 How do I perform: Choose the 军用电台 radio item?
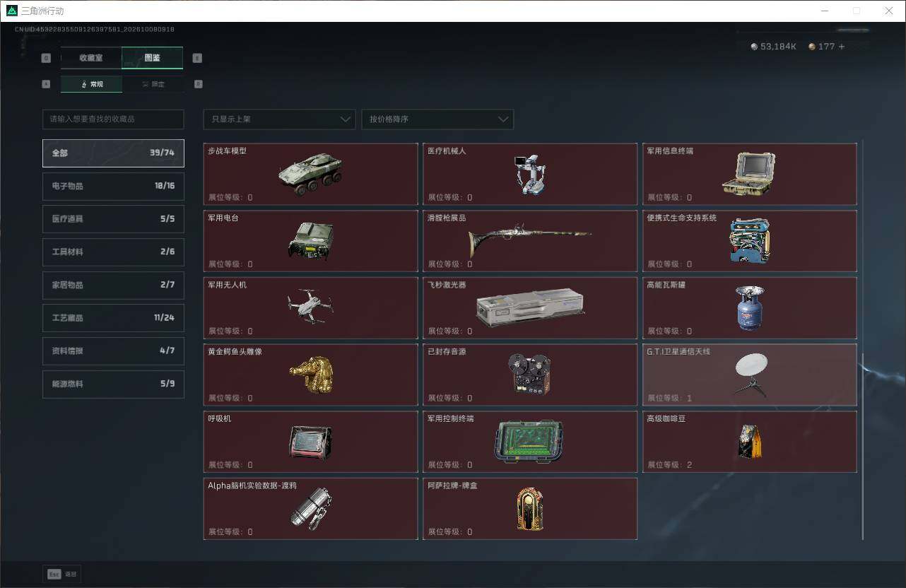310,241
